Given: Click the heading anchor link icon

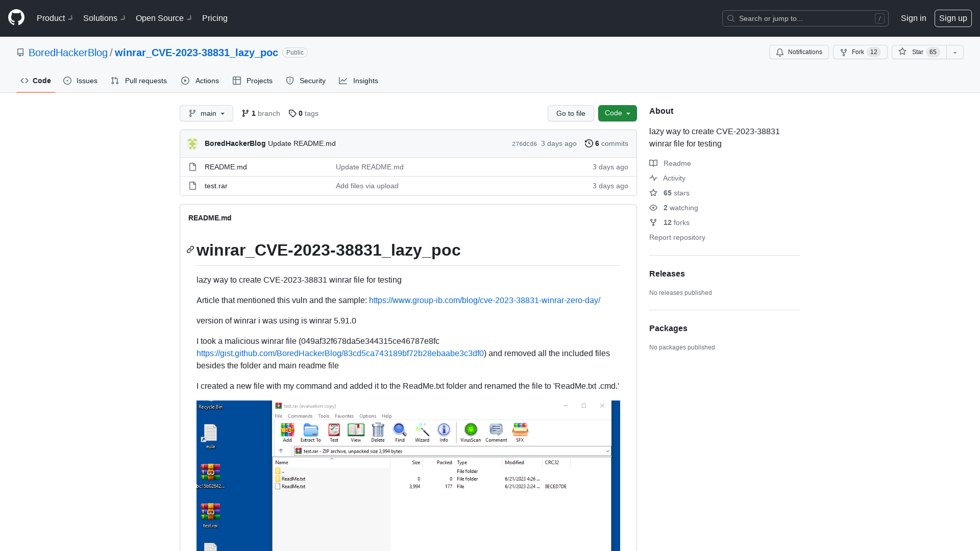Looking at the screenshot, I should coord(190,249).
